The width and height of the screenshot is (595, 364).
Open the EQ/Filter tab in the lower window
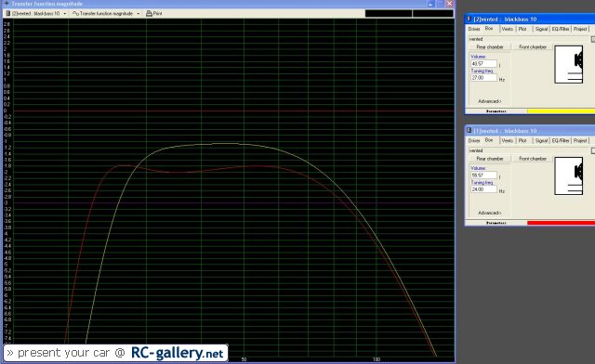(561, 140)
